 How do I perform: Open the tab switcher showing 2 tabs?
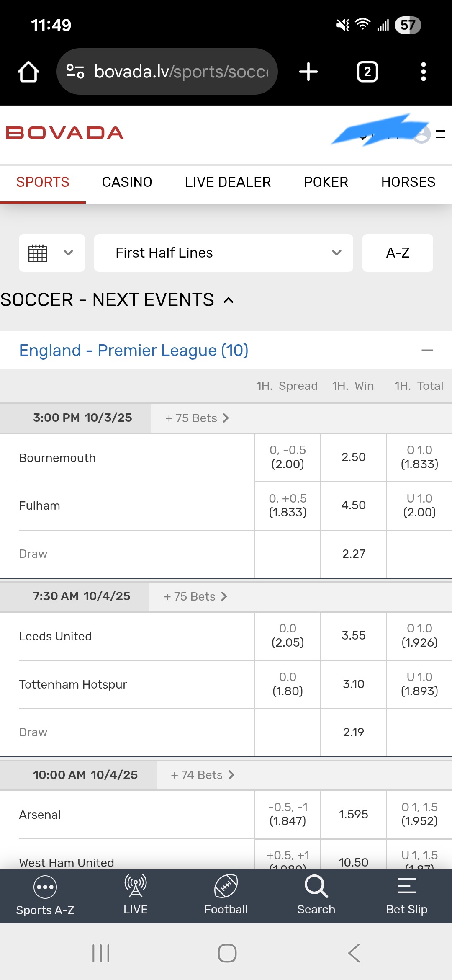tap(367, 72)
